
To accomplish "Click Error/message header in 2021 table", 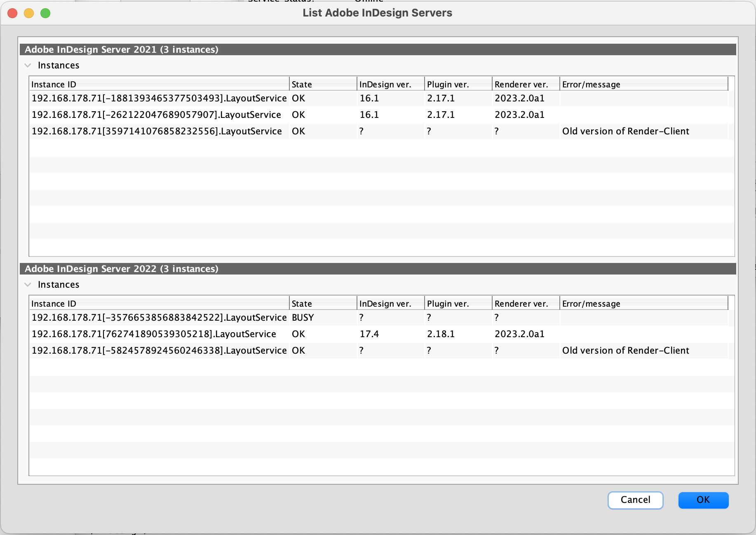I will 643,84.
